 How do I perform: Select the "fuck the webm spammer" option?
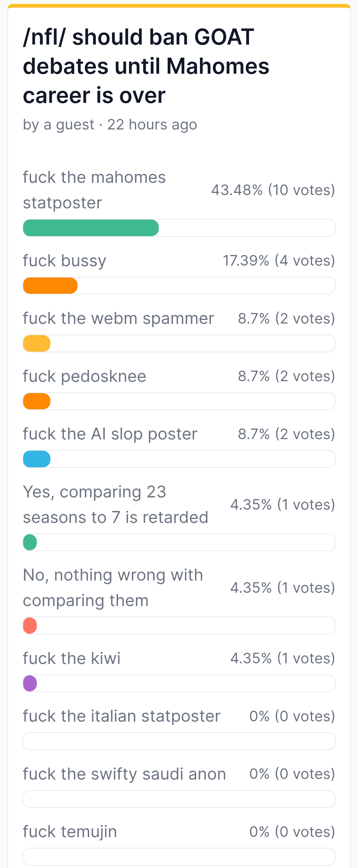click(118, 319)
